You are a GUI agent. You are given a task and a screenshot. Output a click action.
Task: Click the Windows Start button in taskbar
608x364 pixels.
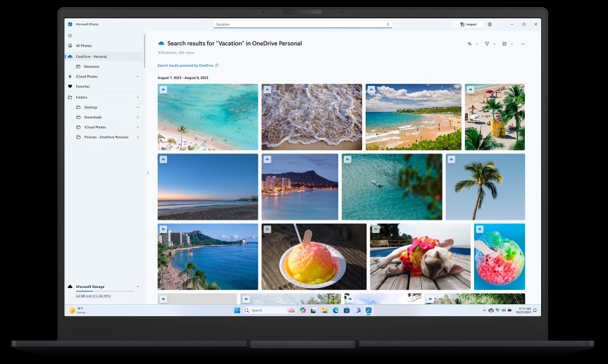click(237, 310)
